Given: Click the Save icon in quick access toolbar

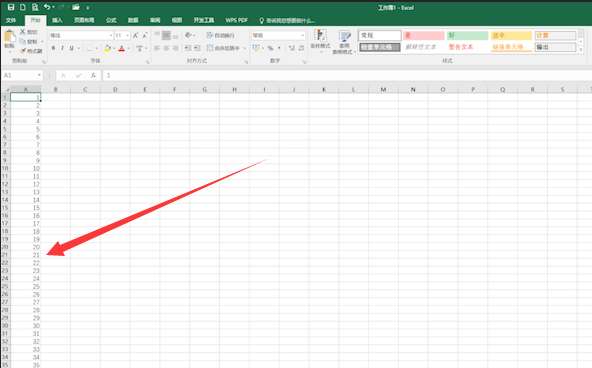Looking at the screenshot, I should [x=11, y=7].
